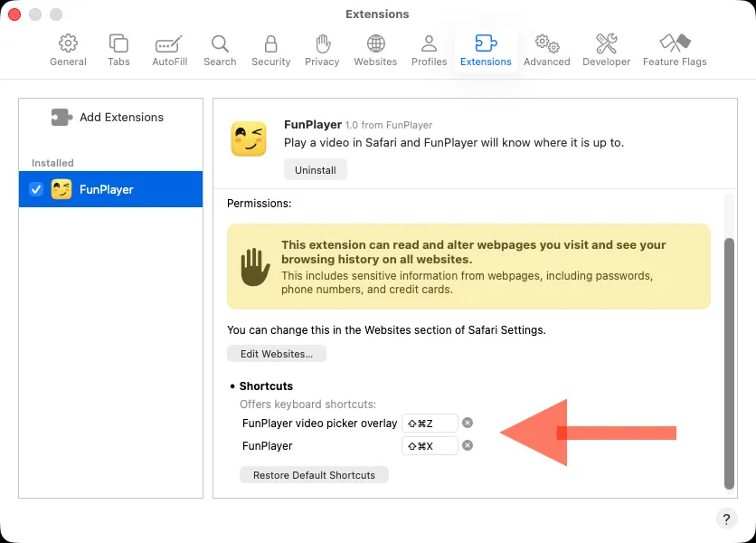Select the Security settings icon
The height and width of the screenshot is (543, 756).
270,49
